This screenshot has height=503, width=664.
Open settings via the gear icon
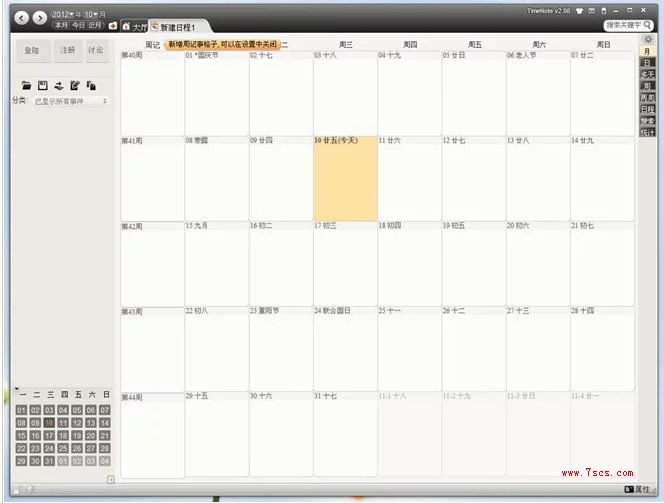(x=648, y=39)
